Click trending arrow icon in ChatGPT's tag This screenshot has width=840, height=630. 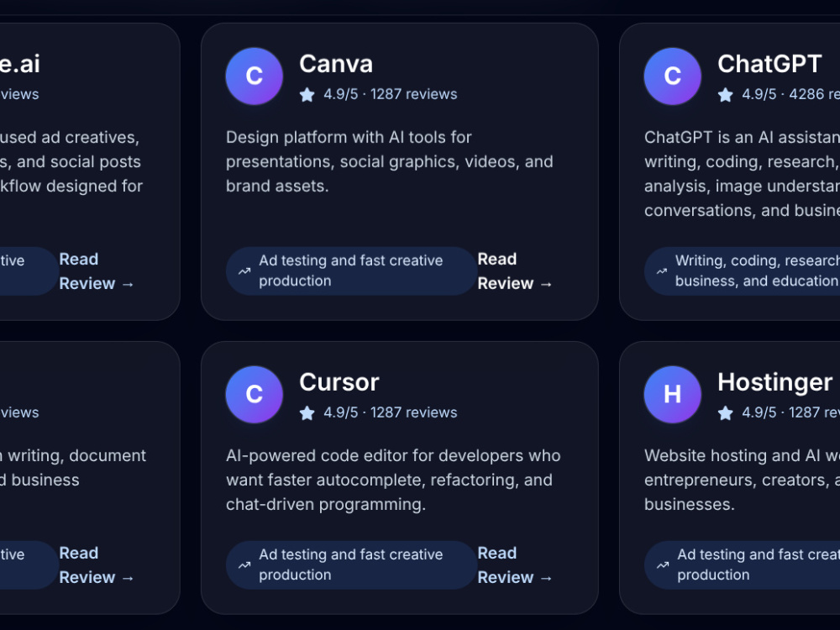pyautogui.click(x=662, y=271)
